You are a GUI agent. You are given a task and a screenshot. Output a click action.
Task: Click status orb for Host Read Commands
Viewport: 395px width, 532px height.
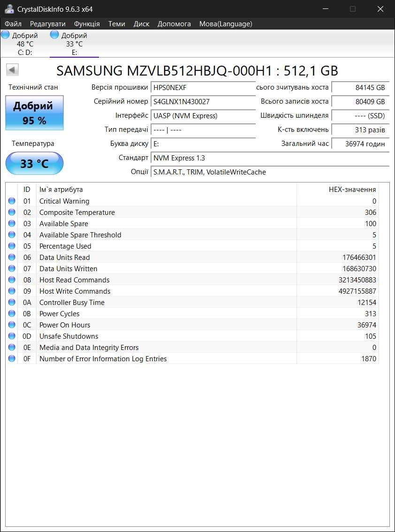[x=12, y=280]
